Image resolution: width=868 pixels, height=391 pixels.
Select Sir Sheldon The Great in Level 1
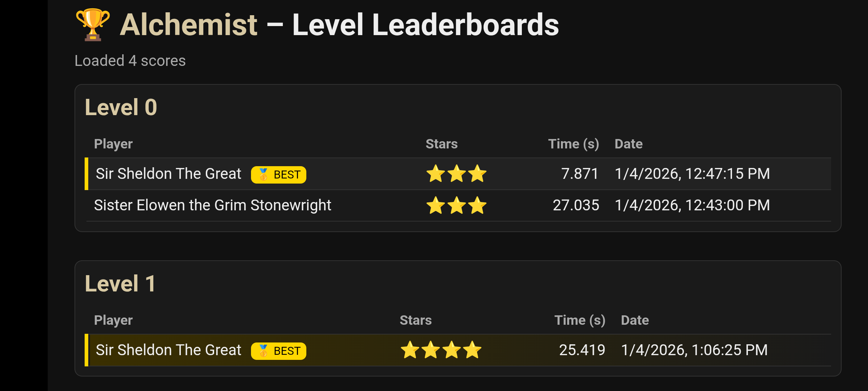(x=168, y=350)
